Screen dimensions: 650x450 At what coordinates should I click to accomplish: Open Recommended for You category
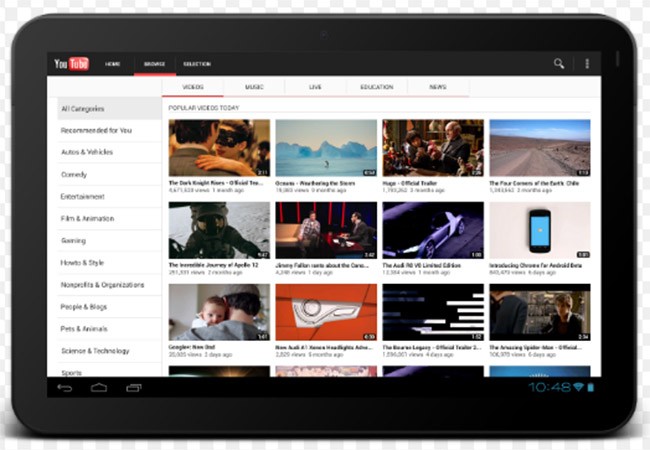[x=109, y=131]
